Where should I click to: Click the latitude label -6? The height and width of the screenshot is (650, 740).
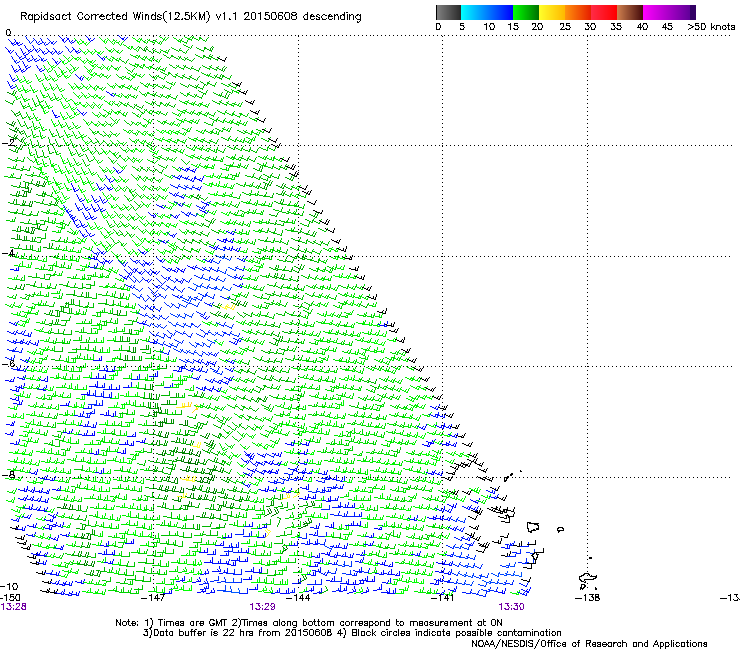8,364
